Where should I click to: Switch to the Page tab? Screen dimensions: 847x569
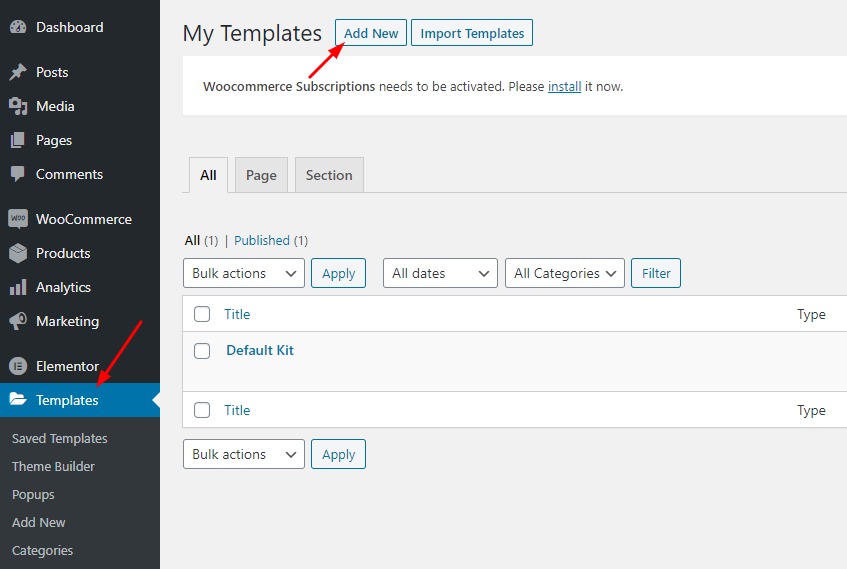click(261, 175)
